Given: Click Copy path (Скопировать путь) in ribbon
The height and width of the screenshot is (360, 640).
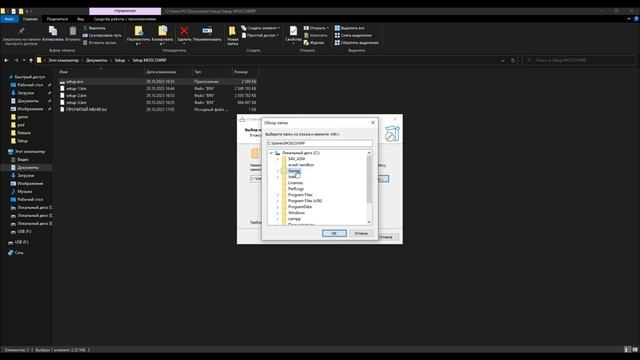Looking at the screenshot, I should coord(102,36).
